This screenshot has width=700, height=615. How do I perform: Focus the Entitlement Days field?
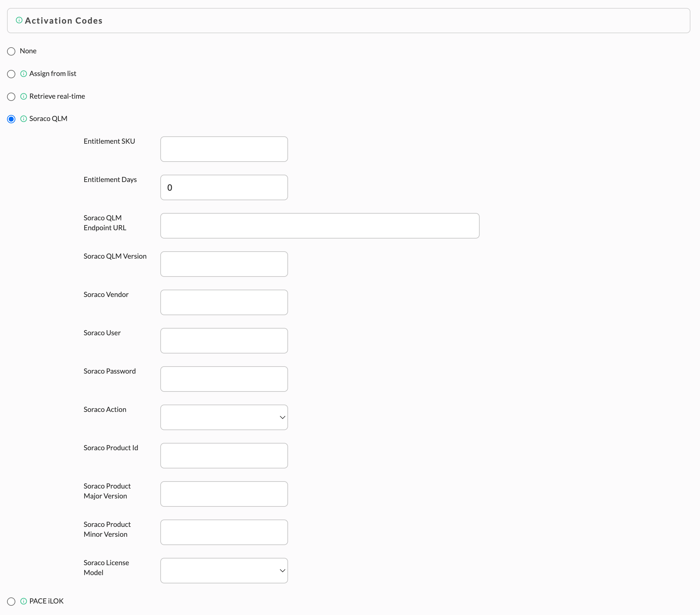click(x=224, y=187)
